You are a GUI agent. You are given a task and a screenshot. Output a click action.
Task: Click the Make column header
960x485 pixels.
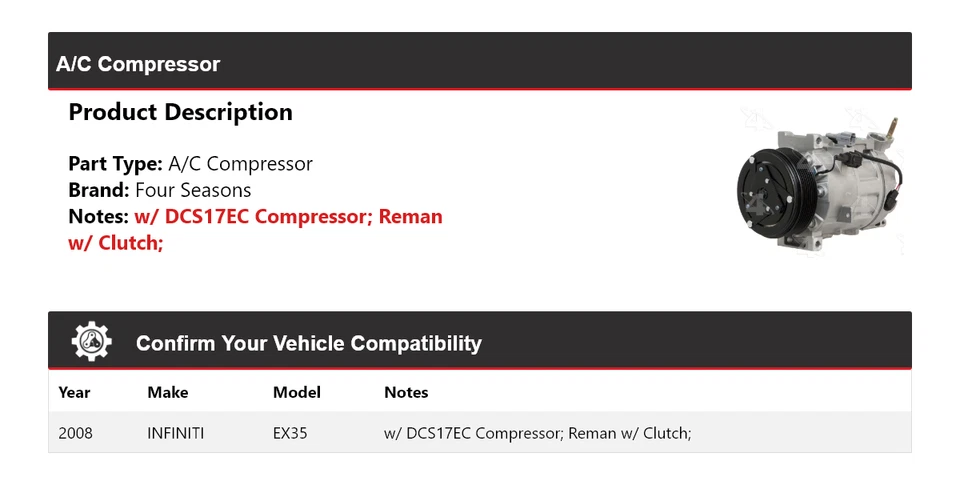[x=167, y=392]
